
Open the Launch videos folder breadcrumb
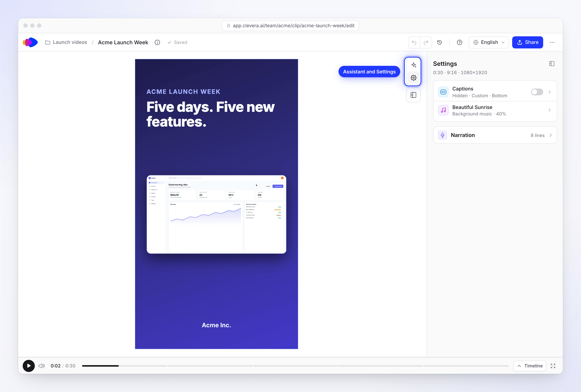66,42
